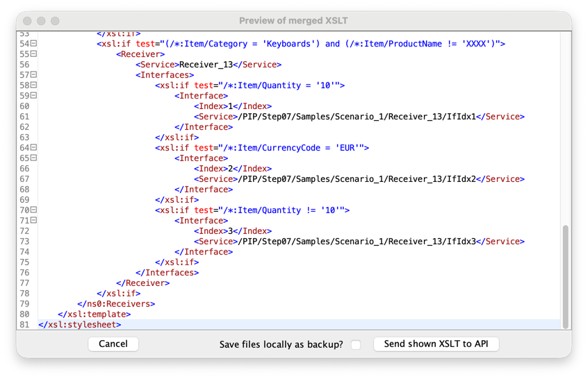
Task: Click the closing ns0:Receivers tag
Action: pyautogui.click(x=116, y=304)
